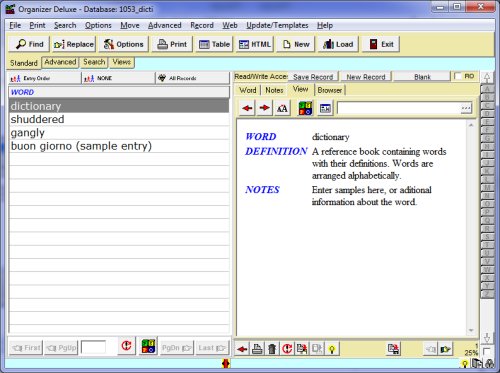The width and height of the screenshot is (500, 373).
Task: Click the page number input field
Action: click(x=93, y=347)
